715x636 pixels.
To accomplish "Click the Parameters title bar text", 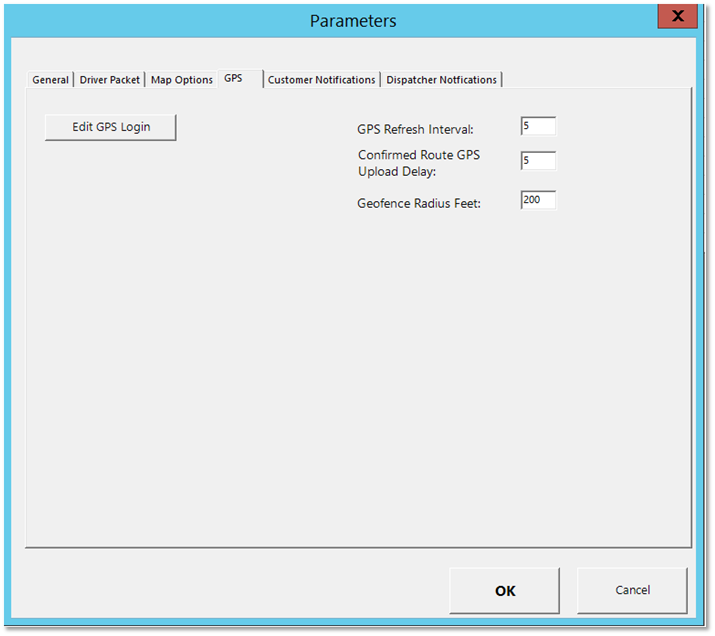I will [352, 21].
